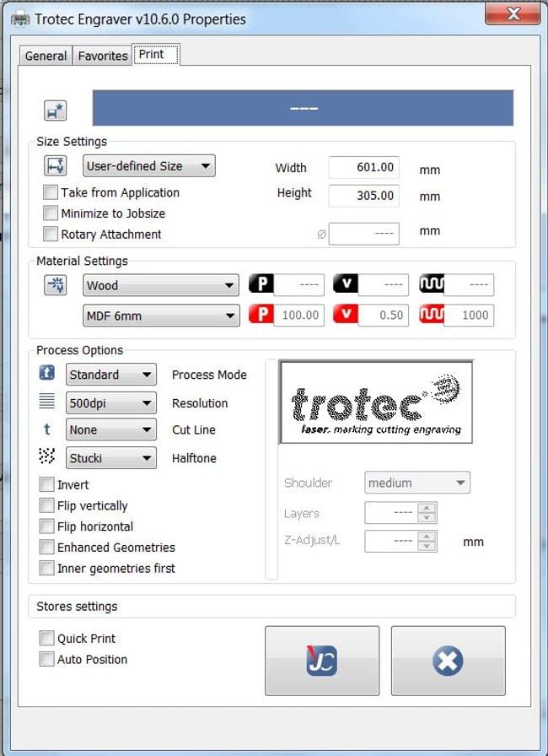This screenshot has height=756, width=548.
Task: Click the red power P icon
Action: pos(261,315)
